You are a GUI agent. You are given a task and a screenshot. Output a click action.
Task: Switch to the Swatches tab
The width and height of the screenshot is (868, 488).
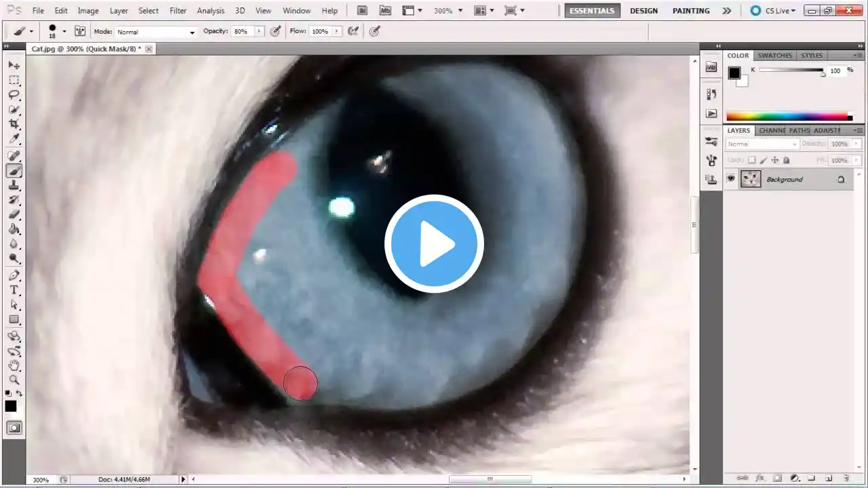tap(774, 56)
